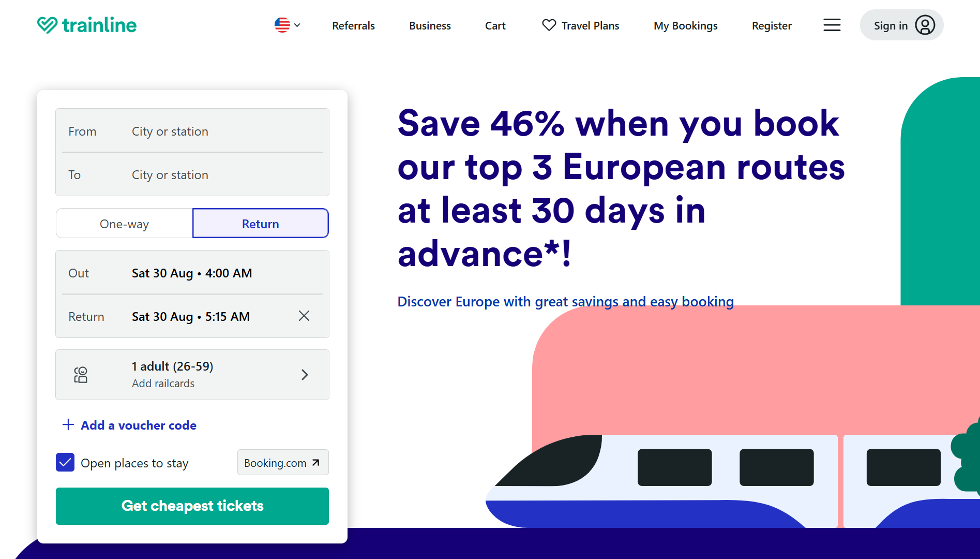Click the passenger icon

coord(81,375)
